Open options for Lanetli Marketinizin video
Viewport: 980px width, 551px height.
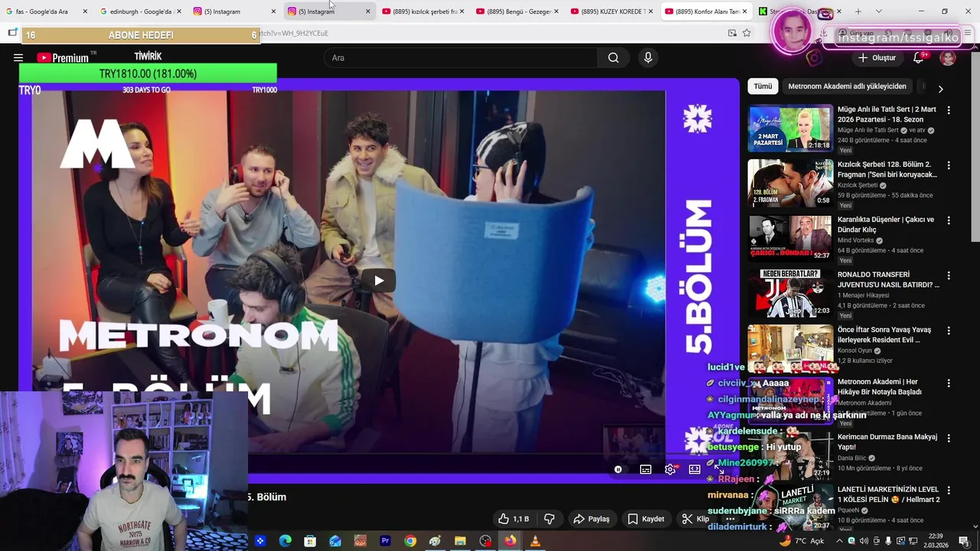coord(949,490)
